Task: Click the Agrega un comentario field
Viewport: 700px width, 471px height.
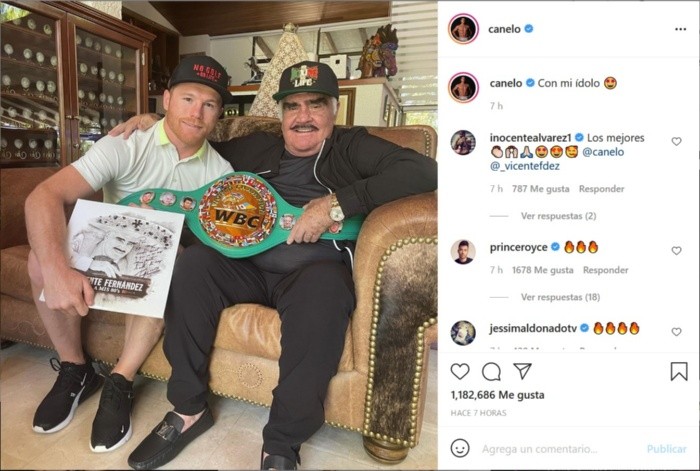Action: [x=539, y=449]
